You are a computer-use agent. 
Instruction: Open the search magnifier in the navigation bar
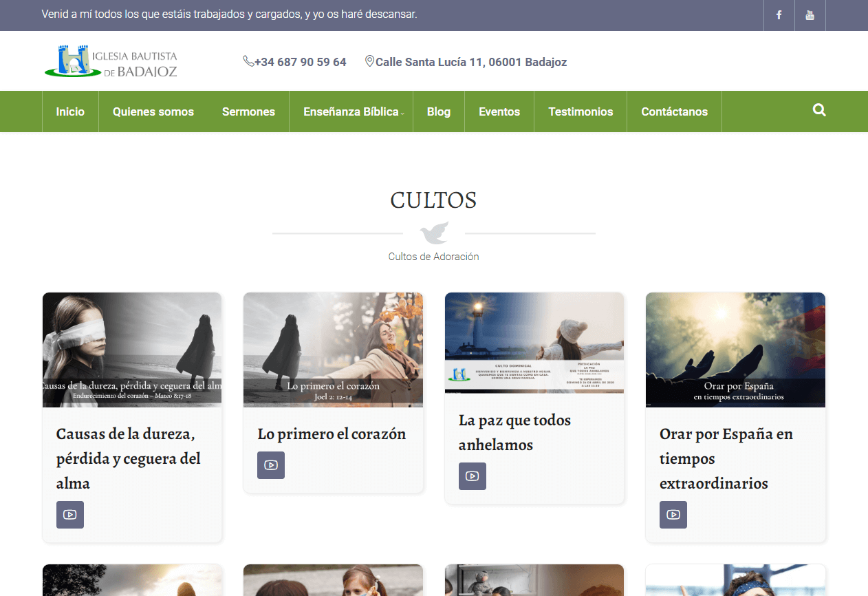pyautogui.click(x=819, y=110)
